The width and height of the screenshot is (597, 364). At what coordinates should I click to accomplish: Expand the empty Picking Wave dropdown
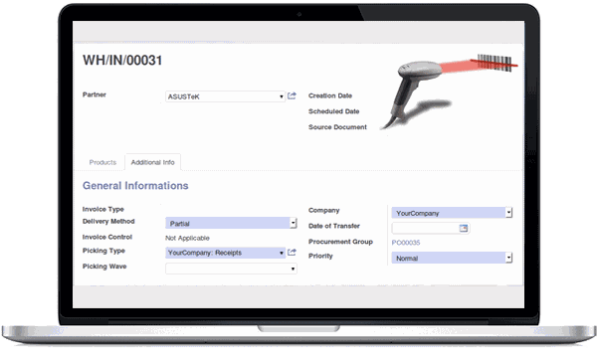tap(231, 269)
